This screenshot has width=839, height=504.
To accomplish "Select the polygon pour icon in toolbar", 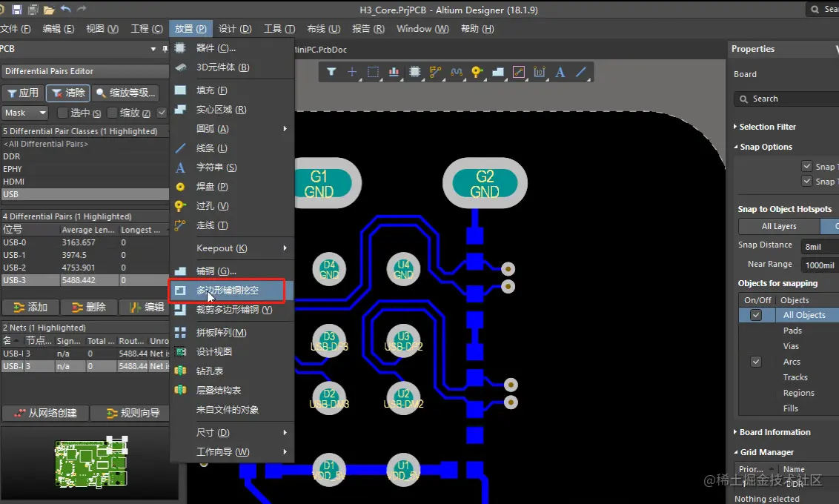I will (497, 72).
